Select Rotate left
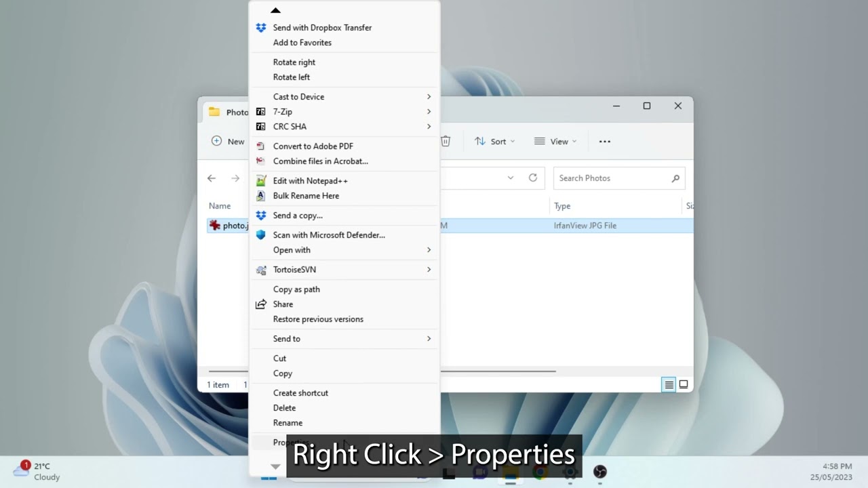The height and width of the screenshot is (488, 868). 344,77
